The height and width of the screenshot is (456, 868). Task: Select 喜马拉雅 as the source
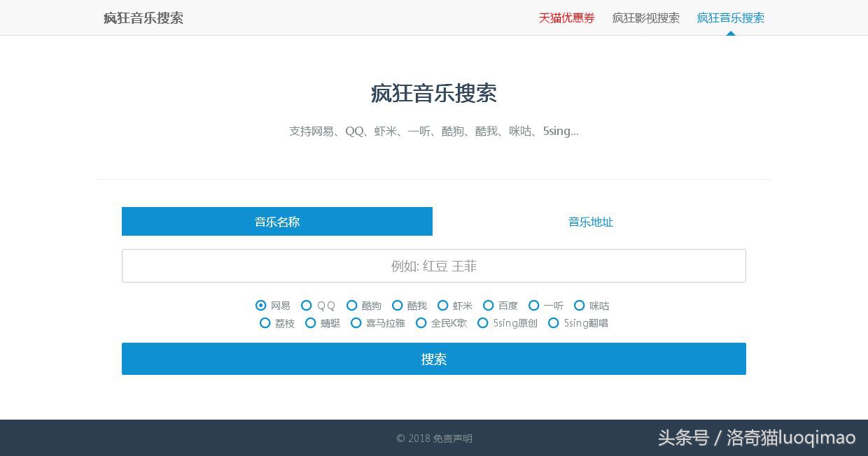356,323
